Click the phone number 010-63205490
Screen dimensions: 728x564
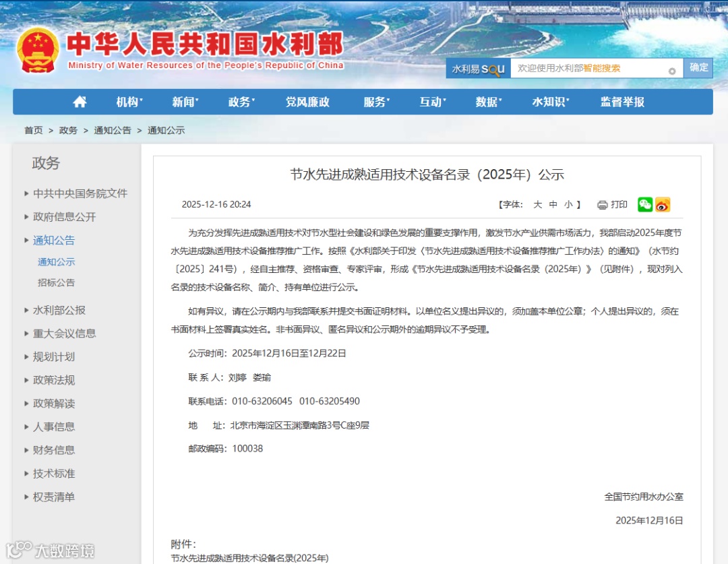click(330, 401)
